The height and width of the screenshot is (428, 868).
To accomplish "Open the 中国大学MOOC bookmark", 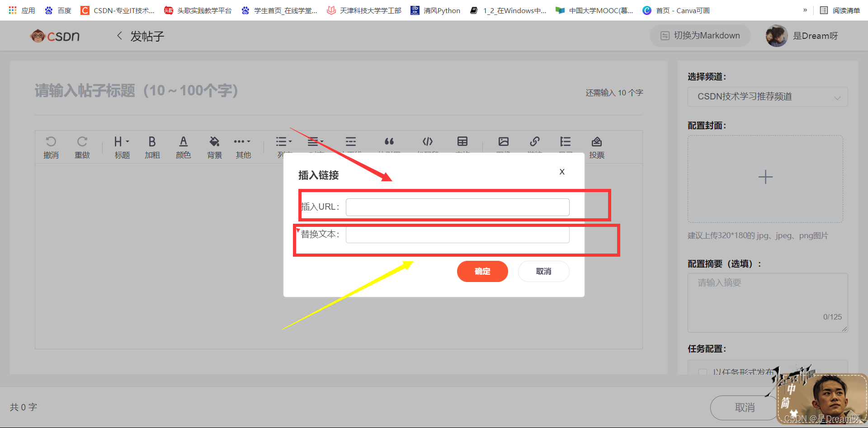I will click(594, 10).
